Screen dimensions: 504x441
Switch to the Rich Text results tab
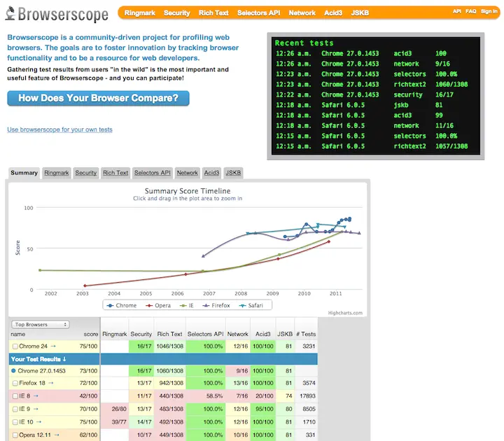[x=115, y=173]
